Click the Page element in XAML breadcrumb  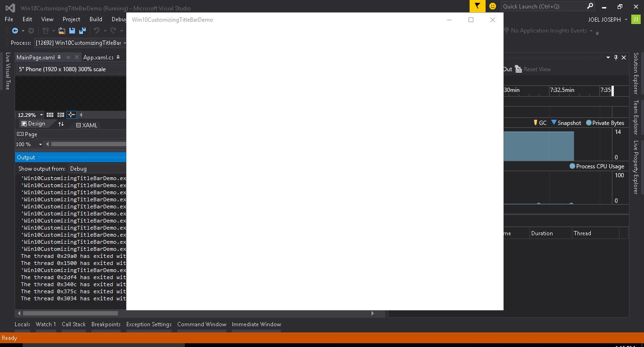(27, 134)
